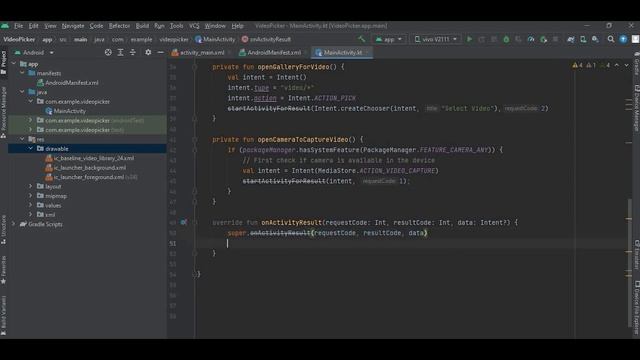Click the Stop icon in the run toolbar

556,39
